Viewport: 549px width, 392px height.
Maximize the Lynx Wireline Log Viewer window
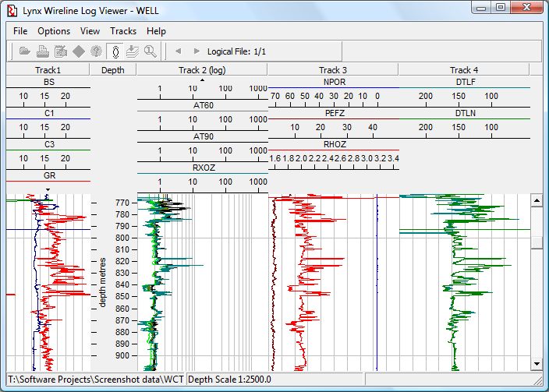click(501, 7)
